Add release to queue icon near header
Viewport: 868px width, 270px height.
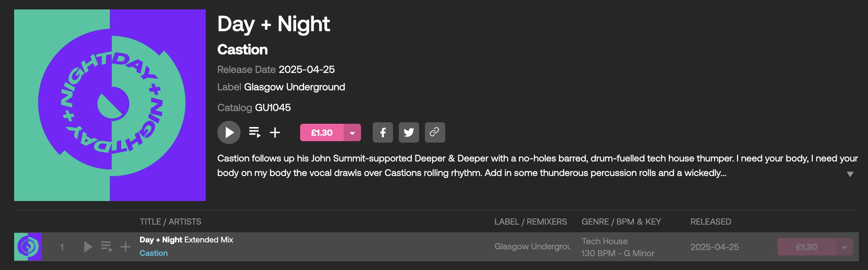[x=255, y=132]
